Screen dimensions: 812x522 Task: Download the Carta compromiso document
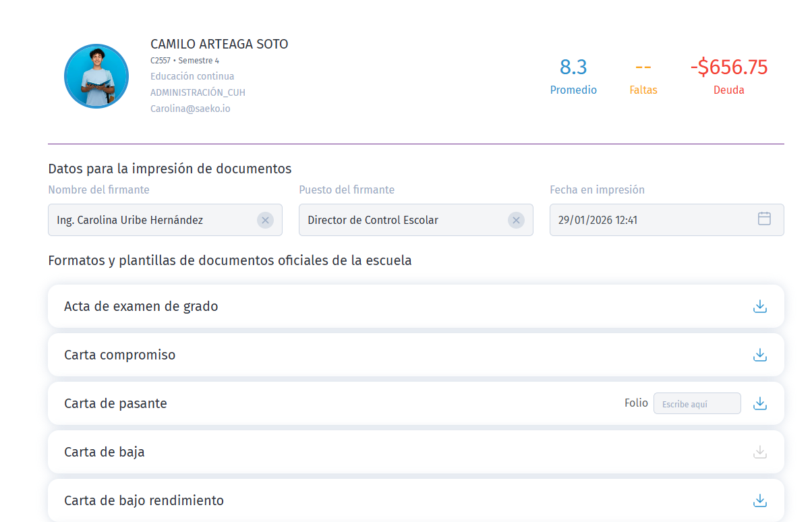(x=760, y=354)
